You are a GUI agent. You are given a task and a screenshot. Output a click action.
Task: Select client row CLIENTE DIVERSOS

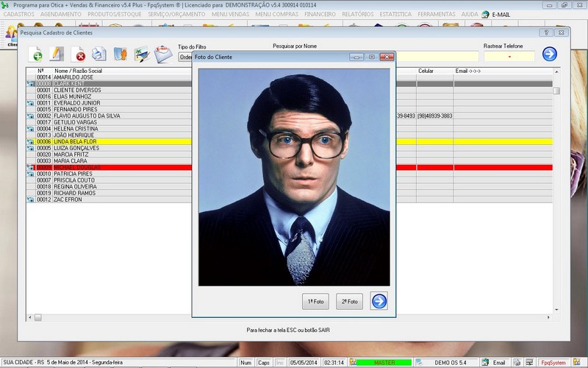109,90
